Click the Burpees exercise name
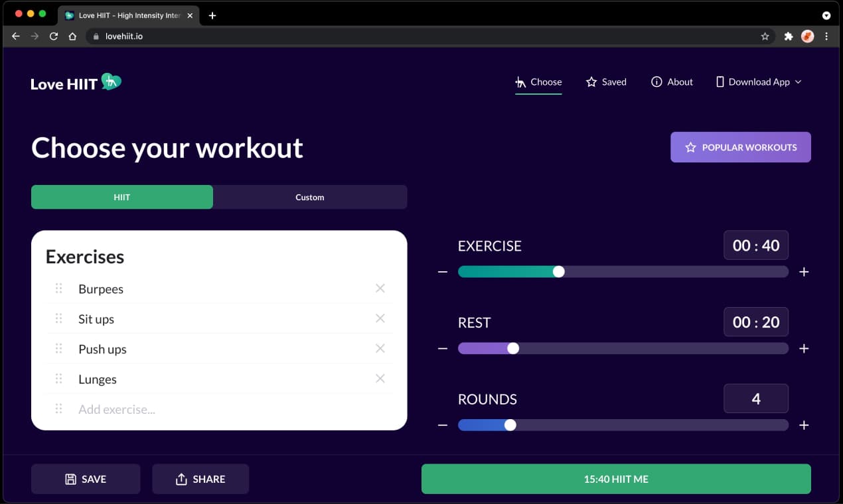The image size is (843, 504). pos(101,289)
